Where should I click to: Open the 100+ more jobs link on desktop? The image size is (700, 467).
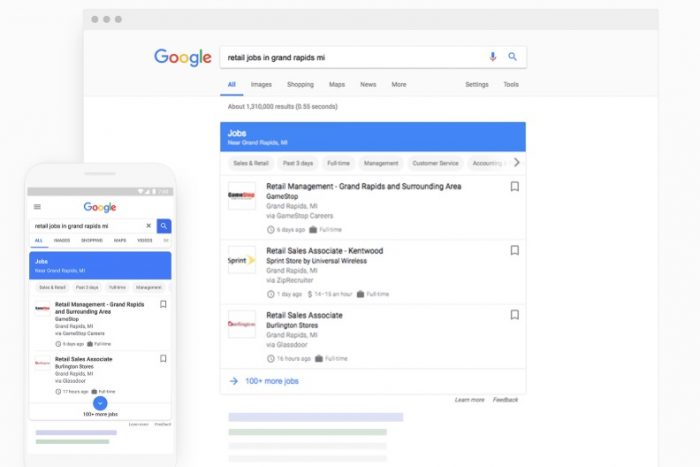click(x=272, y=381)
